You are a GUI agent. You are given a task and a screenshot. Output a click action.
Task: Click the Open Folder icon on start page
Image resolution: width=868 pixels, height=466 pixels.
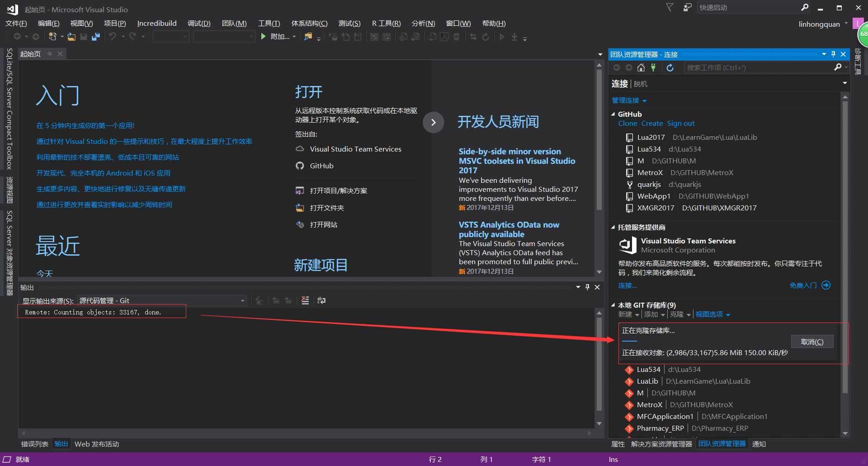click(300, 208)
